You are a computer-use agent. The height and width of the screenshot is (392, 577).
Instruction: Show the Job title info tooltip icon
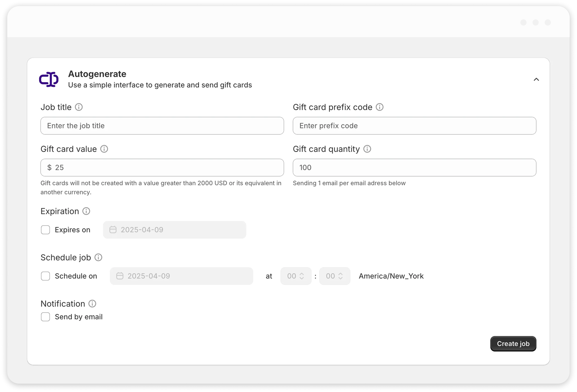coord(79,107)
